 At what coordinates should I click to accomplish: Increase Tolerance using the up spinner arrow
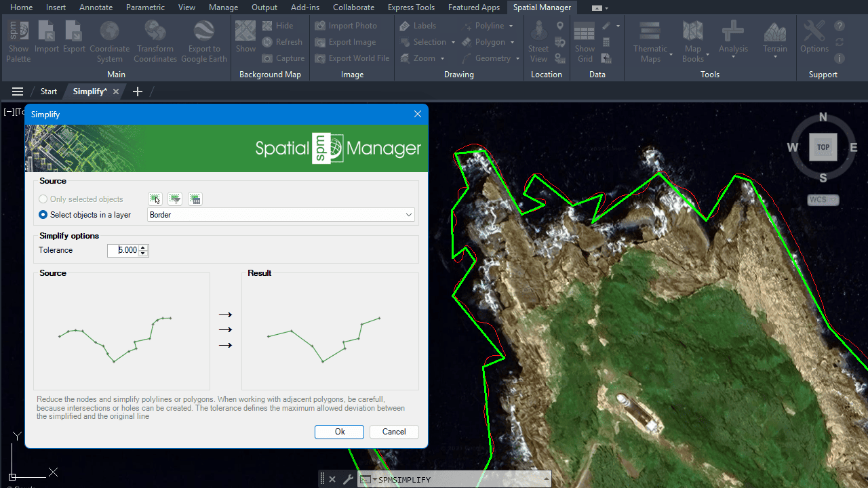(x=143, y=247)
